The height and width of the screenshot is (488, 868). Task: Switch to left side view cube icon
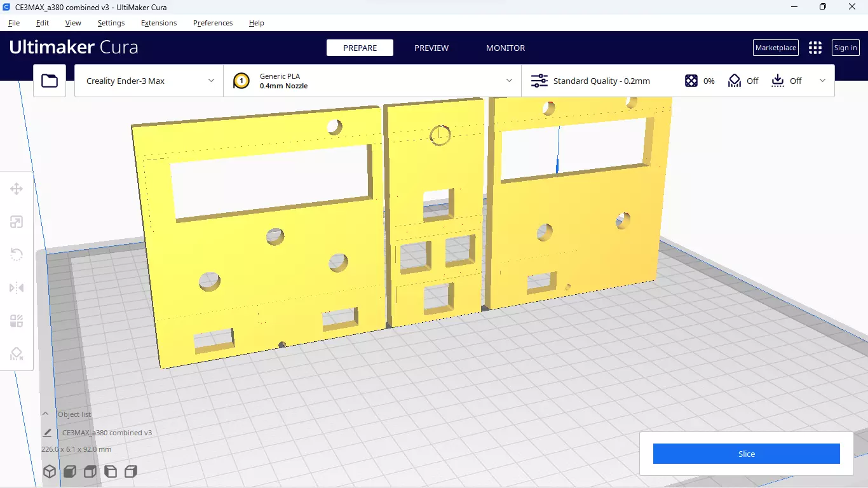coord(111,471)
